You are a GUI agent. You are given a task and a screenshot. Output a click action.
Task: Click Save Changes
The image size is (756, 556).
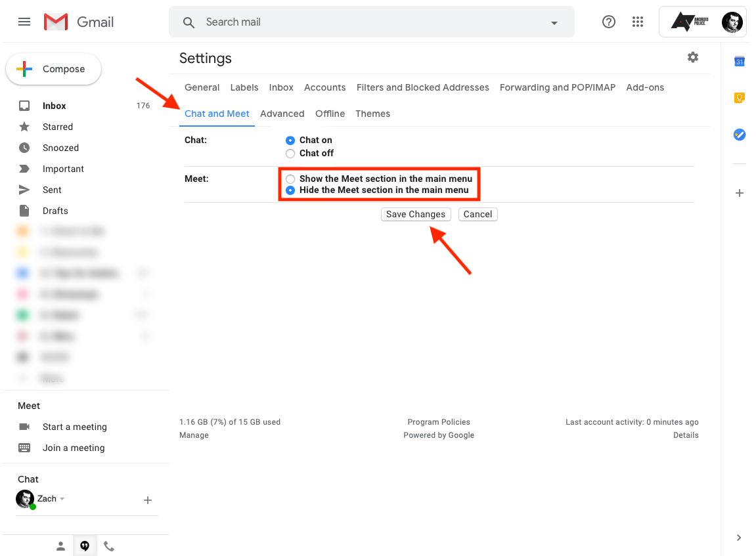(416, 214)
